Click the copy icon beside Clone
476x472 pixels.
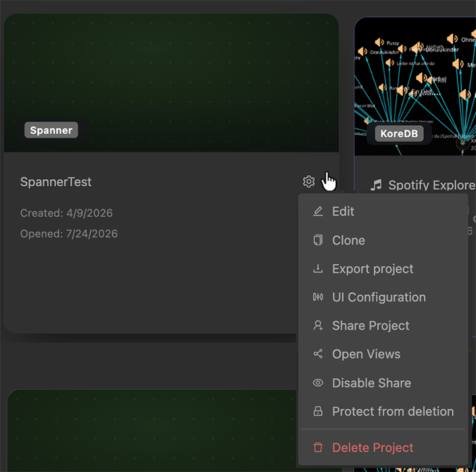coord(318,240)
